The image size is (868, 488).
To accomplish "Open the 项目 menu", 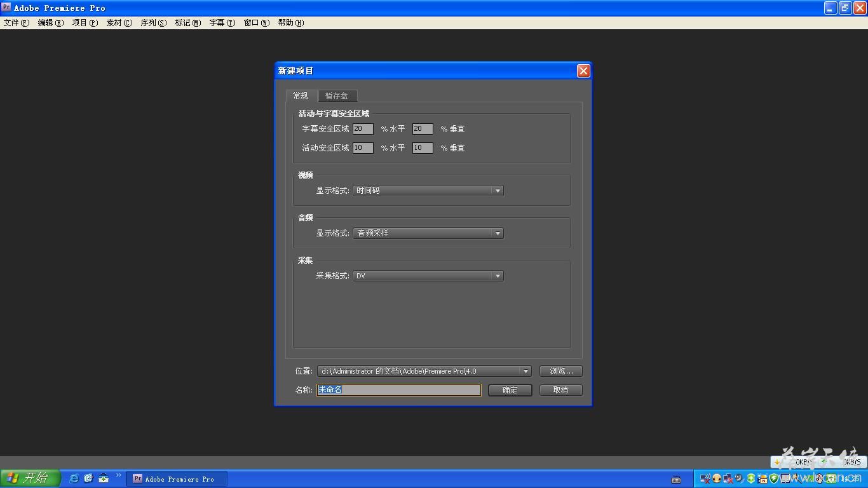I will click(x=85, y=23).
